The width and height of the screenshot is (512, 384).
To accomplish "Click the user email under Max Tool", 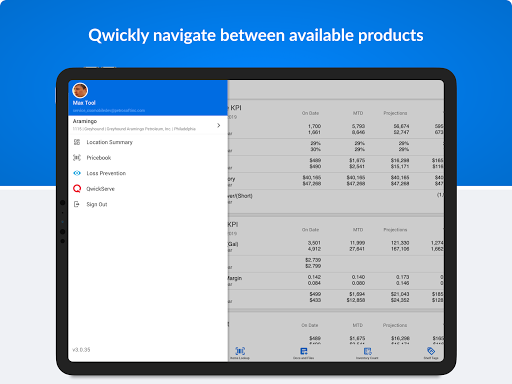I will [109, 110].
